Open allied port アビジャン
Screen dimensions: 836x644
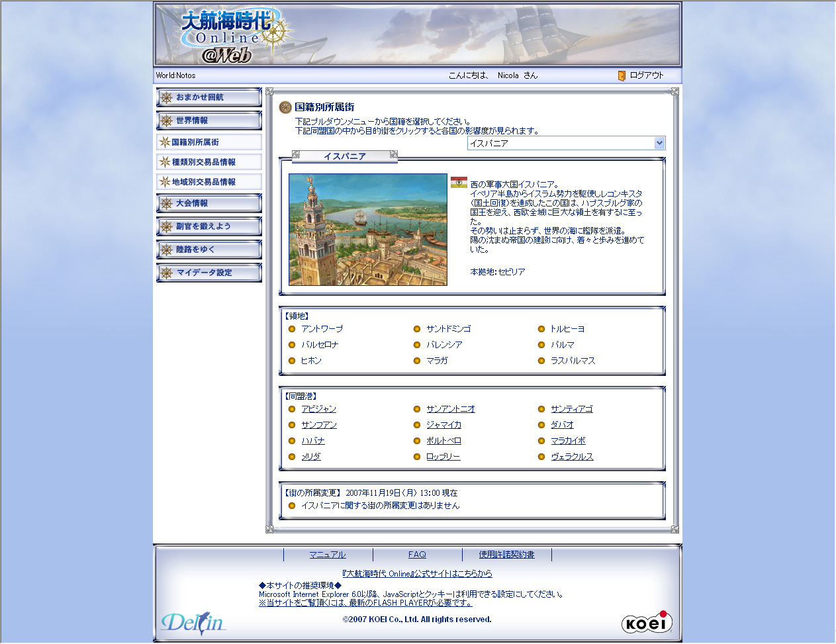(319, 409)
